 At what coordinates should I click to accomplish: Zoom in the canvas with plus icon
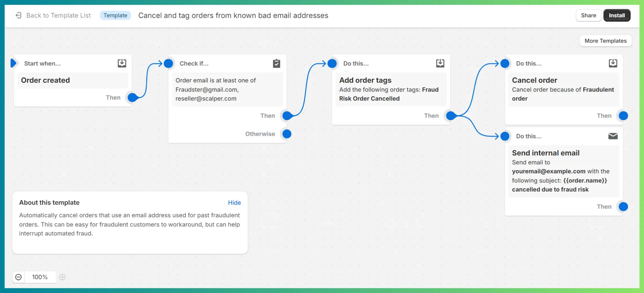[62, 277]
